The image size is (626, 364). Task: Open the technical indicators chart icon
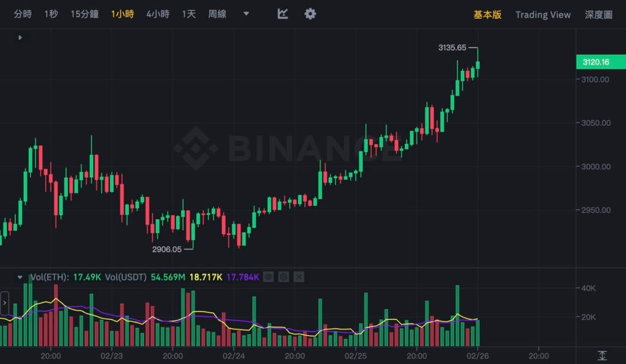point(282,14)
